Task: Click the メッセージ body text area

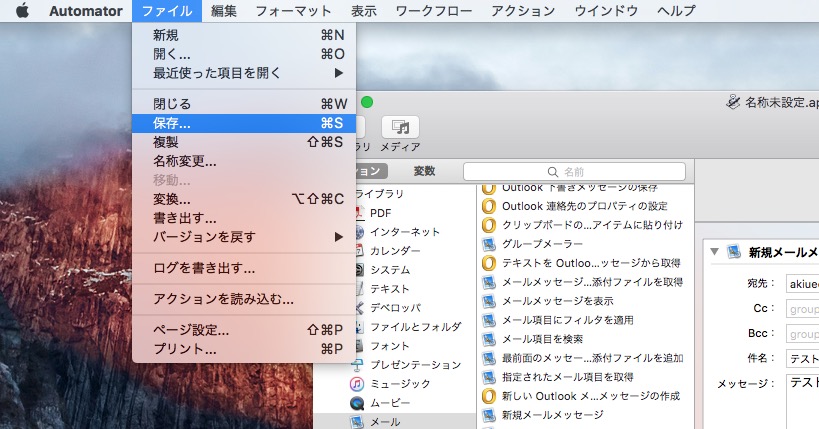Action: click(802, 402)
